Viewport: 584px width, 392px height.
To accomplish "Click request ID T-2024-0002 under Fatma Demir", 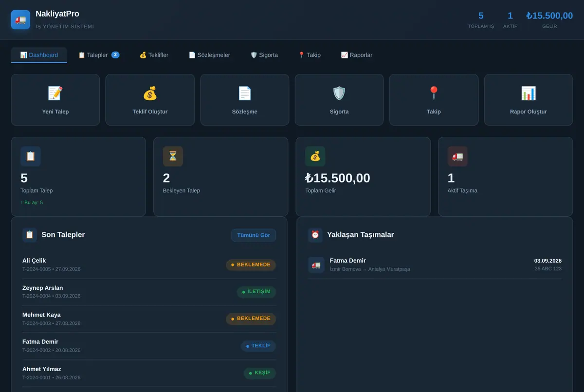I will 36,350.
